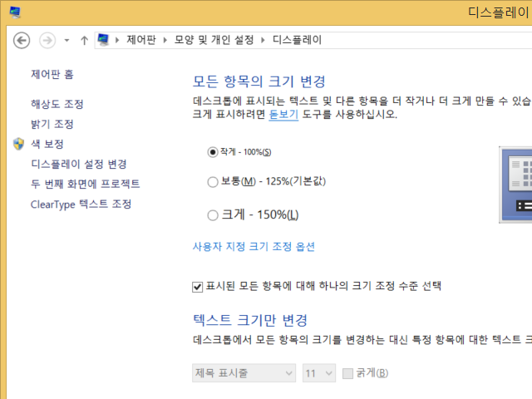Click the Back navigation arrow
The image size is (532, 399).
coord(22,41)
